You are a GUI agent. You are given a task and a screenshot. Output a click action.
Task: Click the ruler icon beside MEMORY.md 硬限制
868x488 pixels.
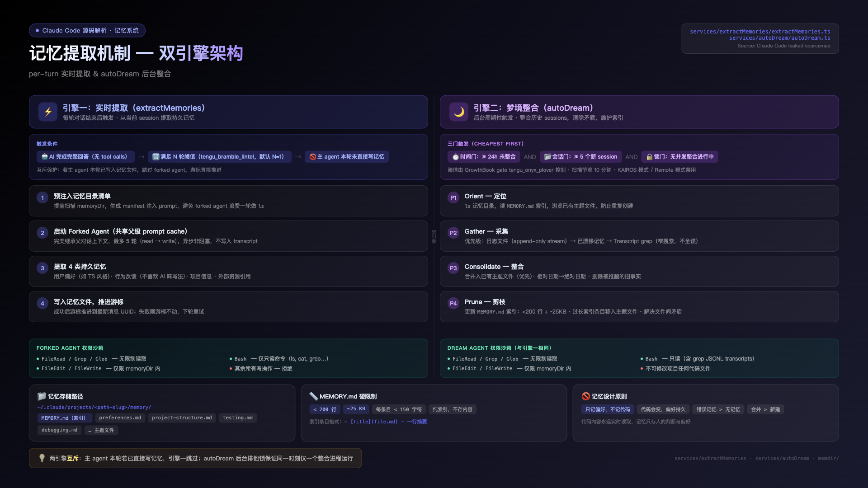[x=313, y=396]
